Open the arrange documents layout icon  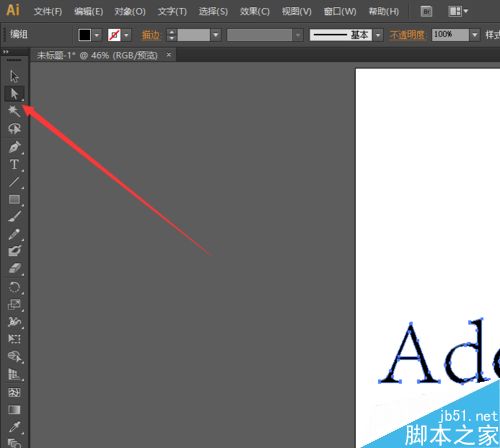tap(455, 12)
